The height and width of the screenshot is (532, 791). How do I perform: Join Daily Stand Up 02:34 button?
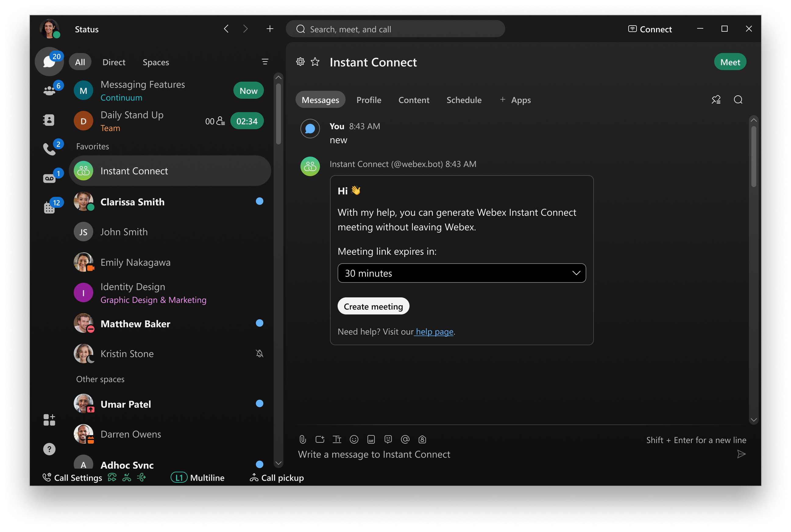pyautogui.click(x=247, y=121)
